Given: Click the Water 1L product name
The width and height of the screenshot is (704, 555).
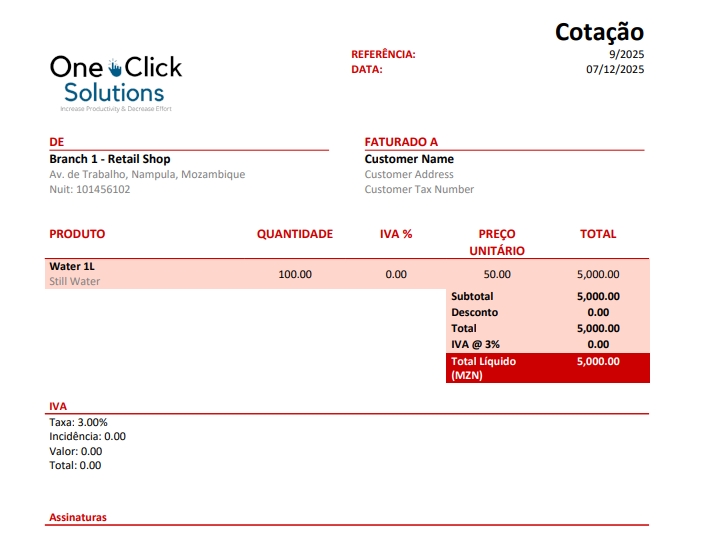Looking at the screenshot, I should (72, 266).
